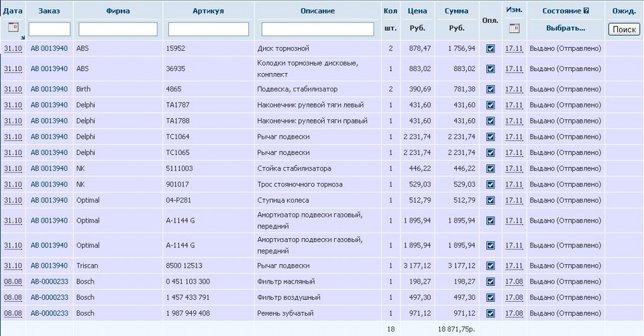Open the calendar icon under Изм.
This screenshot has height=336, width=644.
point(514,28)
